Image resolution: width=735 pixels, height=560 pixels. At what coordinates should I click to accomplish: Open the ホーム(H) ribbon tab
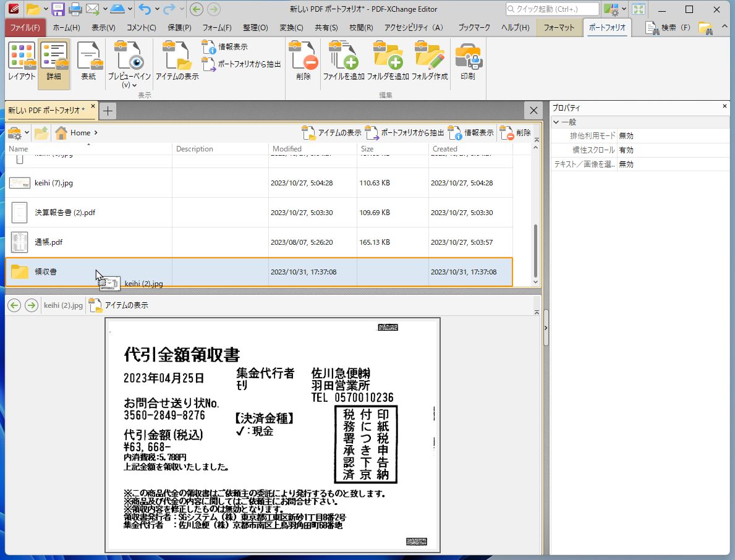point(67,28)
